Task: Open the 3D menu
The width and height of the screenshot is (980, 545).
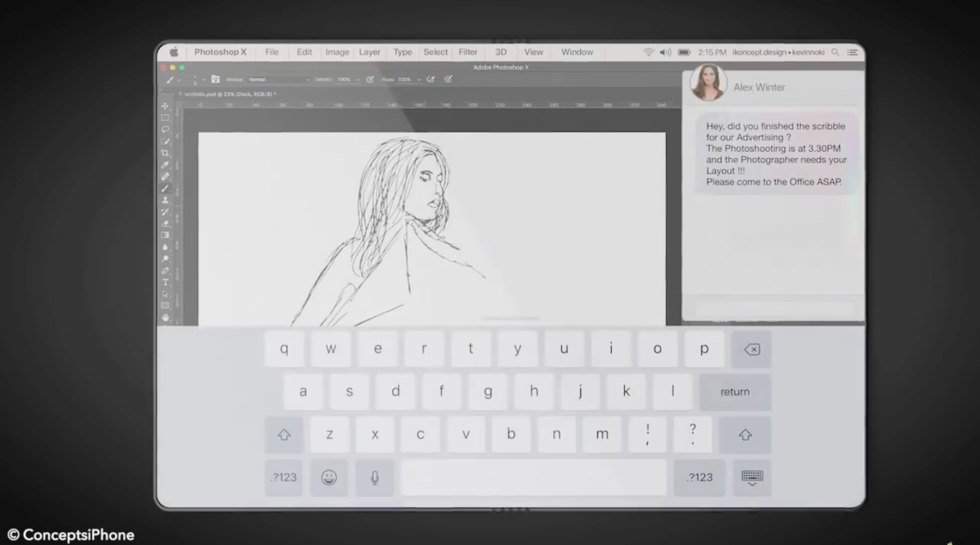Action: 501,52
